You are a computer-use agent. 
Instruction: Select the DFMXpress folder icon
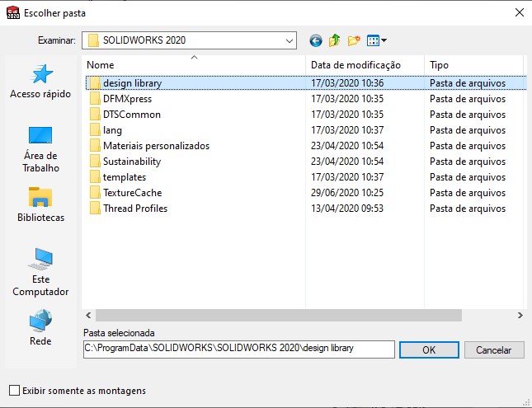click(95, 99)
